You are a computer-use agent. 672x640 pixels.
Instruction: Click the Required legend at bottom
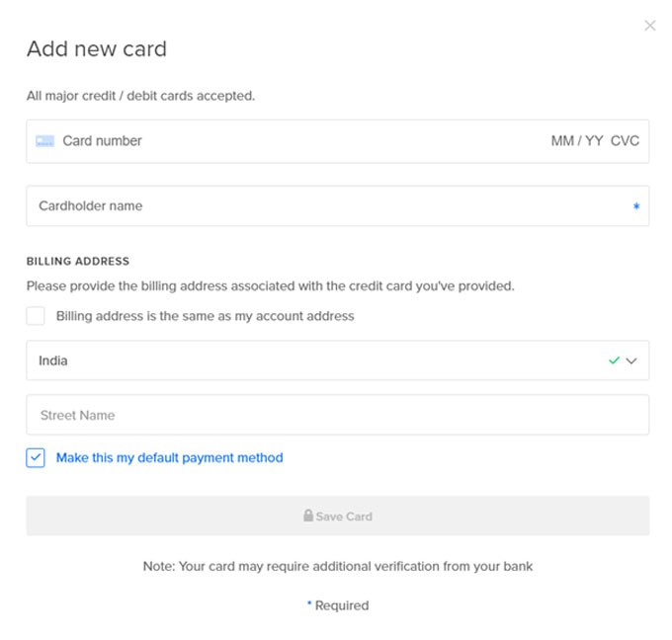pos(338,605)
